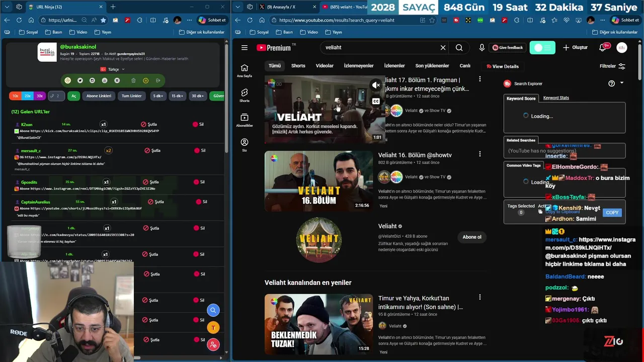Click Search Explorer help question icon
This screenshot has height=362, width=644.
[x=611, y=83]
